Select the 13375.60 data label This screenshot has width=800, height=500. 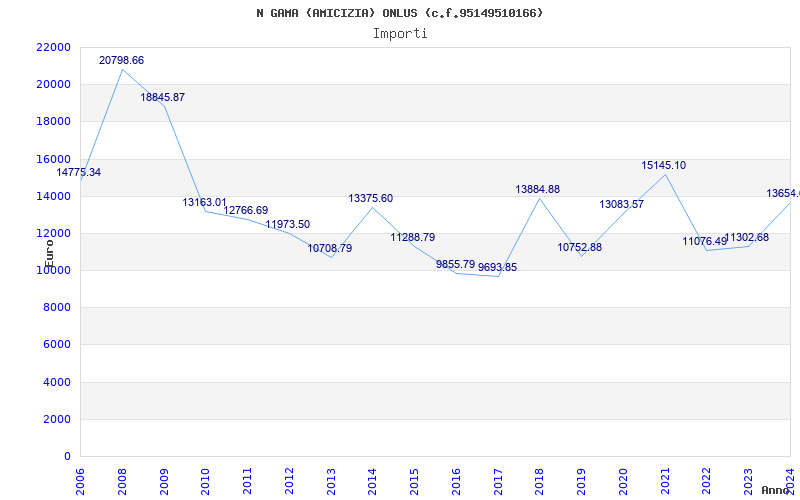[x=371, y=198]
